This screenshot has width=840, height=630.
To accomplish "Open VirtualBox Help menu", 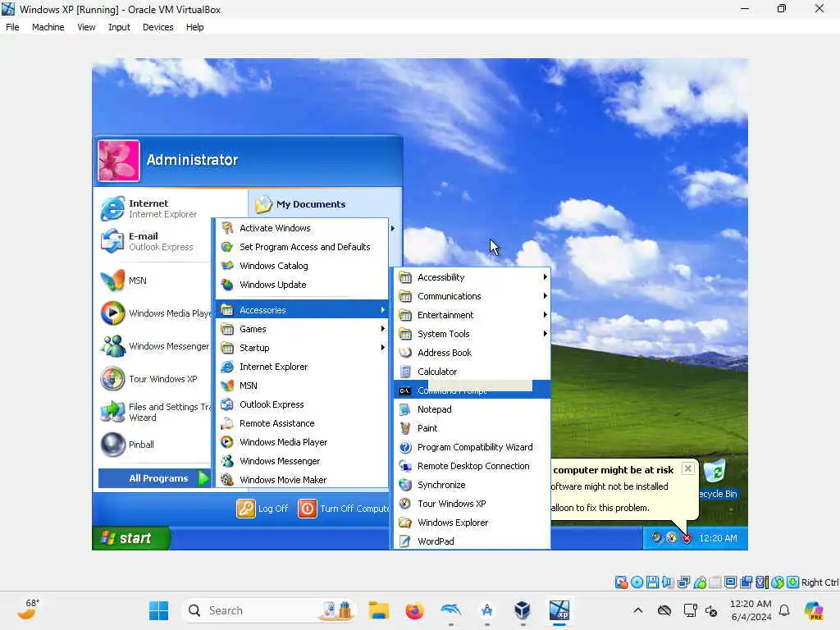I will [195, 27].
